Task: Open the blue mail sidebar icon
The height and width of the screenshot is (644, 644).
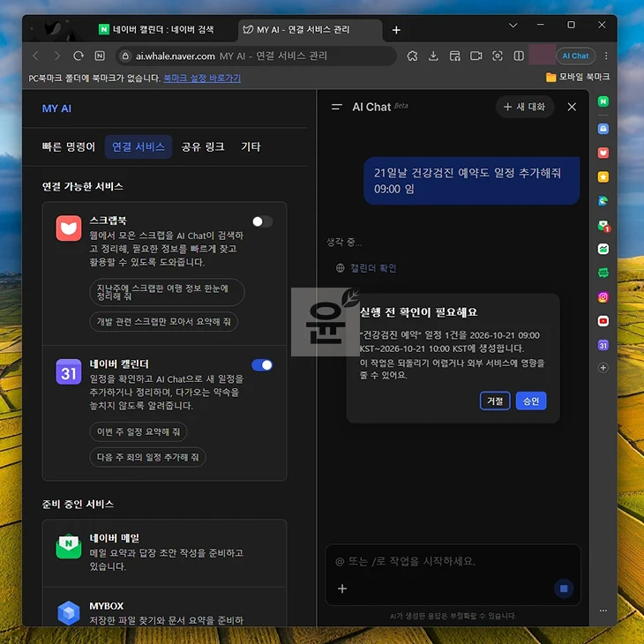Action: [603, 129]
